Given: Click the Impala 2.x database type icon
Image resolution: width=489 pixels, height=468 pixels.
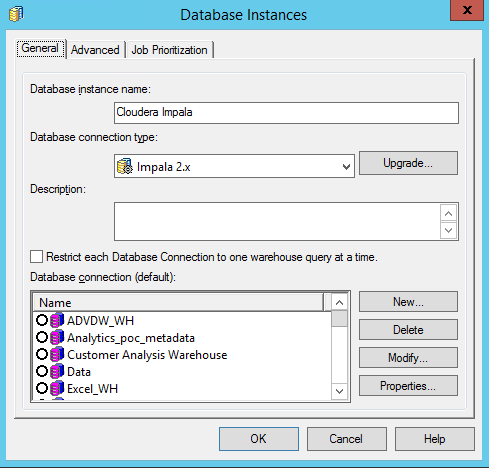Looking at the screenshot, I should [x=125, y=166].
